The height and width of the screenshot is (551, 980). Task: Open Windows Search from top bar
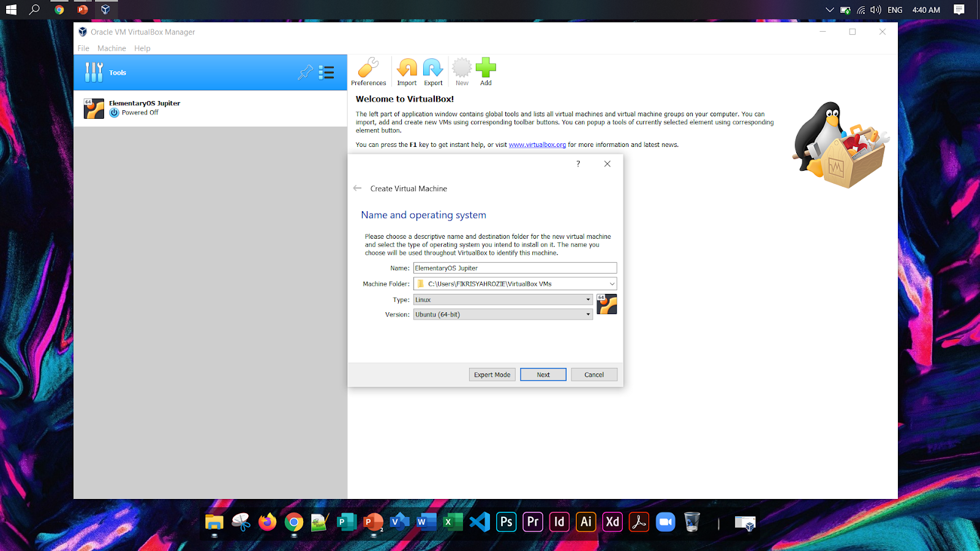35,10
